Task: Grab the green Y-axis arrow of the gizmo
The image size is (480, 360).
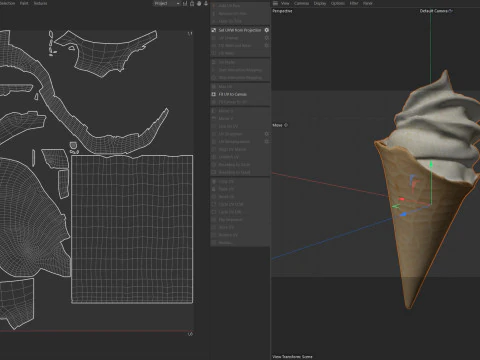Action: click(x=431, y=164)
